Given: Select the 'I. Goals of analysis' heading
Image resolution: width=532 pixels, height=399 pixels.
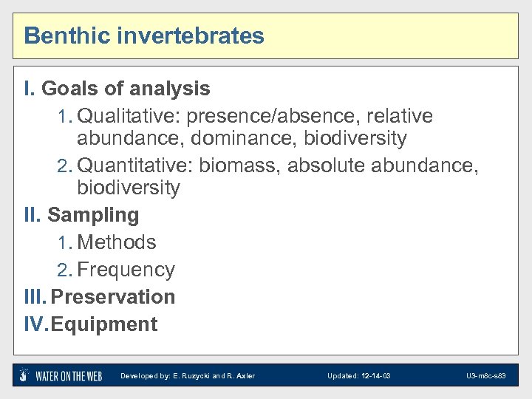Looking at the screenshot, I should [117, 89].
